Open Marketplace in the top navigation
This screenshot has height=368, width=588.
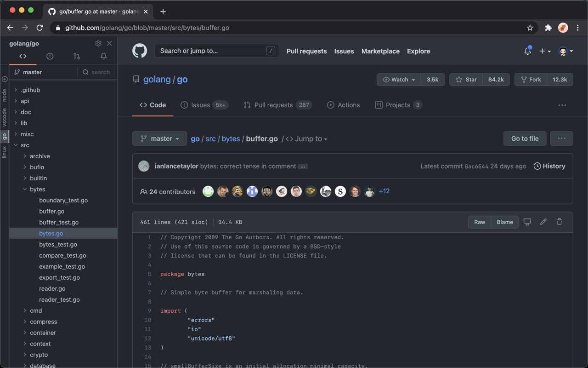click(x=380, y=51)
